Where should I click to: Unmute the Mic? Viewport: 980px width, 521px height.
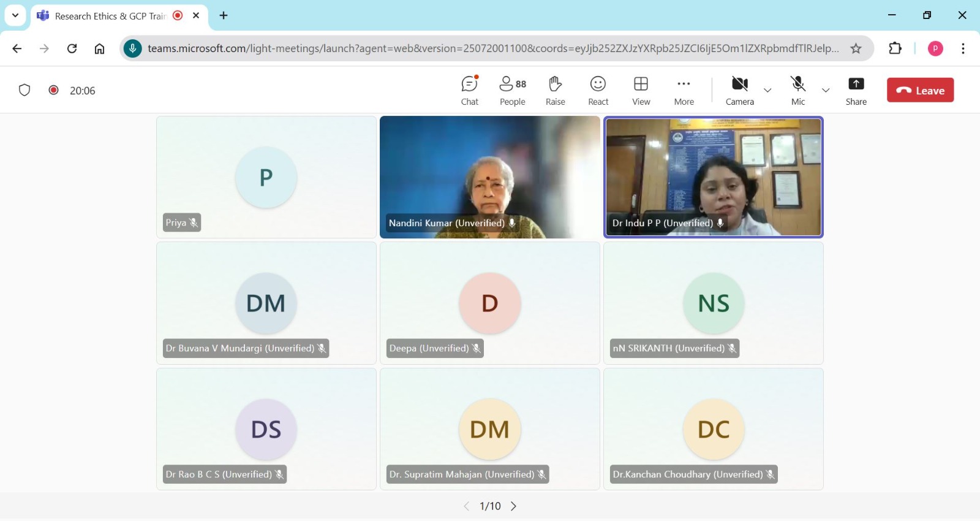click(x=797, y=90)
